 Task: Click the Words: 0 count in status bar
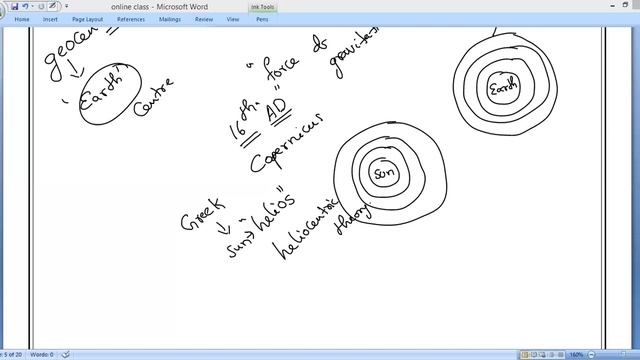42,355
